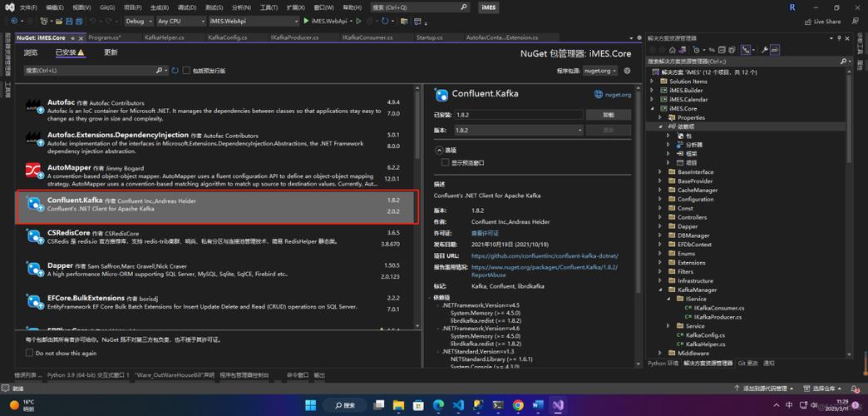The height and width of the screenshot is (416, 868).
Task: Expand the Service folder under KafkaManager
Action: coord(668,325)
